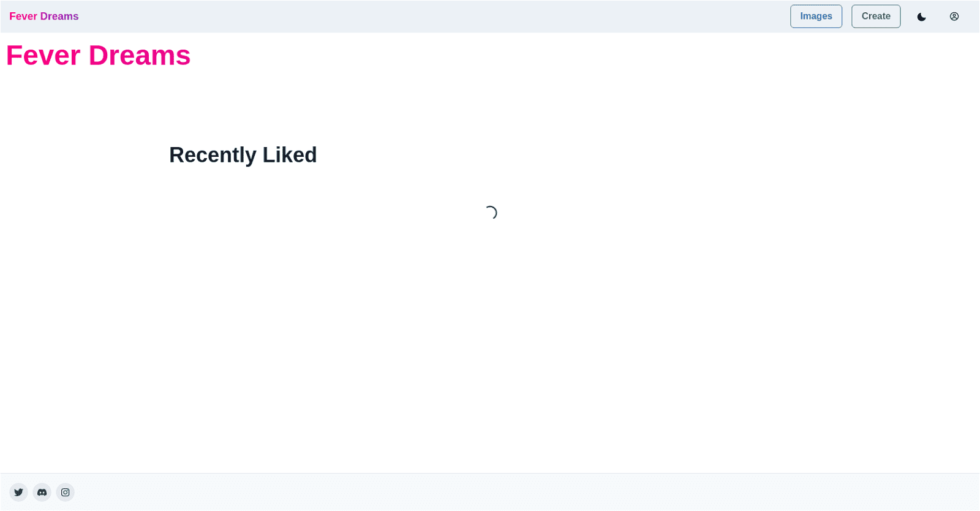The height and width of the screenshot is (511, 980).
Task: Click the loading spinner
Action: coord(490,213)
